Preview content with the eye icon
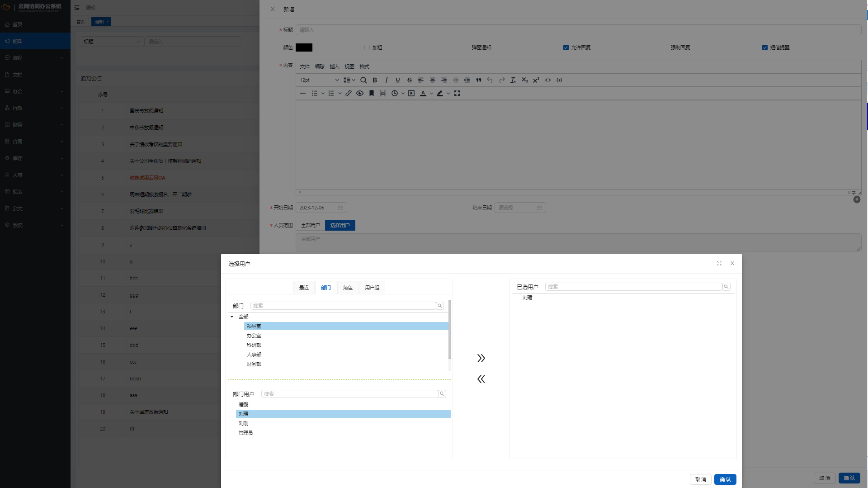The image size is (868, 488). point(360,93)
